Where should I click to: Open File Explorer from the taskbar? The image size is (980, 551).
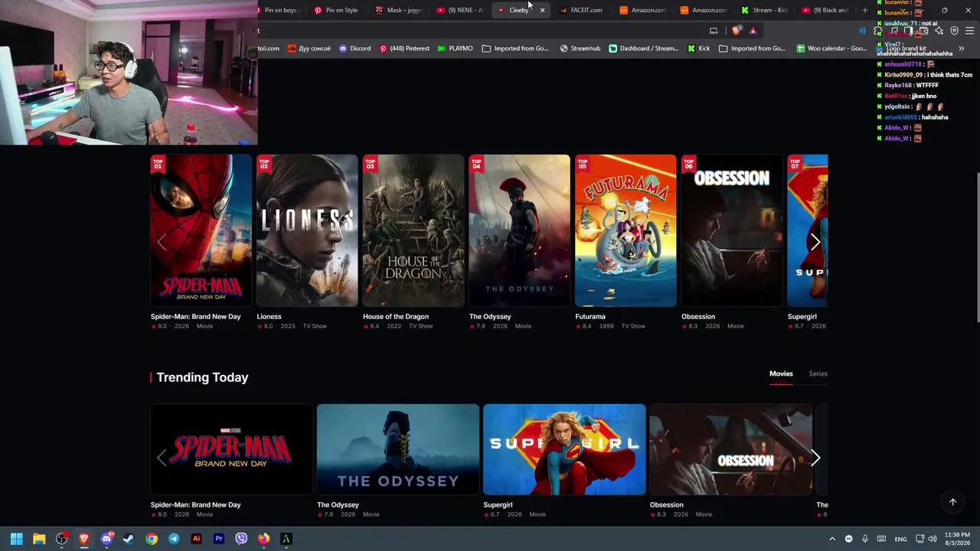tap(39, 539)
